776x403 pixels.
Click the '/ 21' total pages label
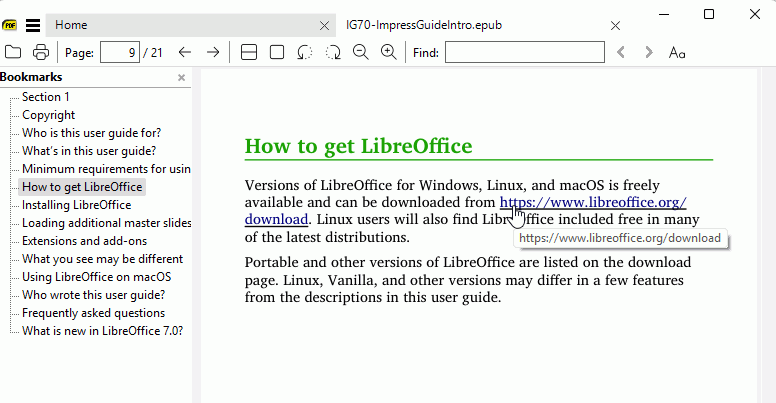coord(153,52)
